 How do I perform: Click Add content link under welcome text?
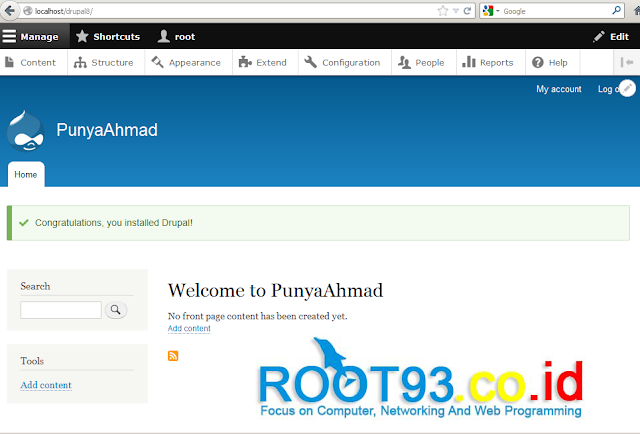(x=189, y=328)
